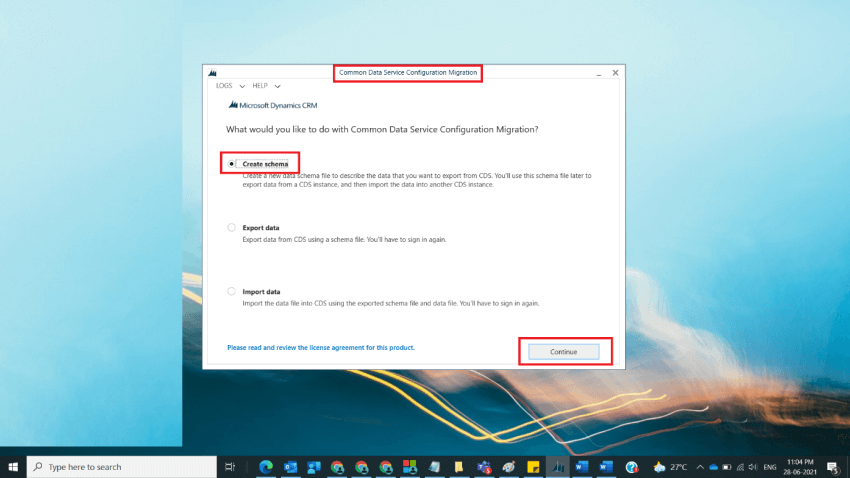
Task: Open the yellow File Explorer taskbar icon
Action: tap(459, 467)
